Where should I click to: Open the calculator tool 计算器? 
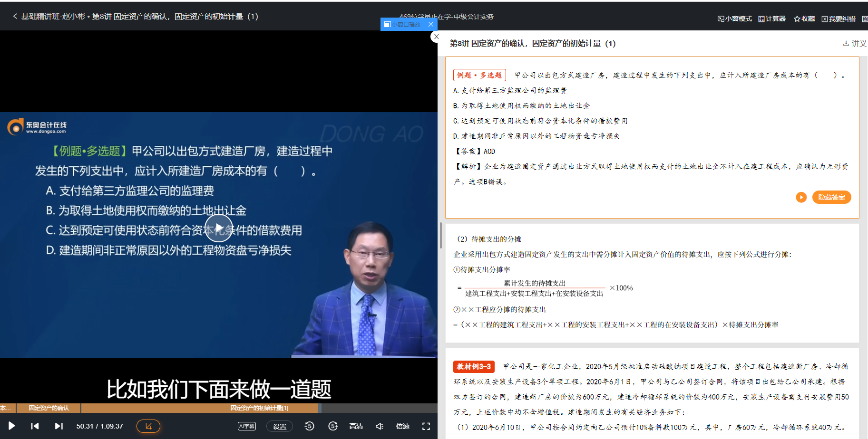[771, 18]
